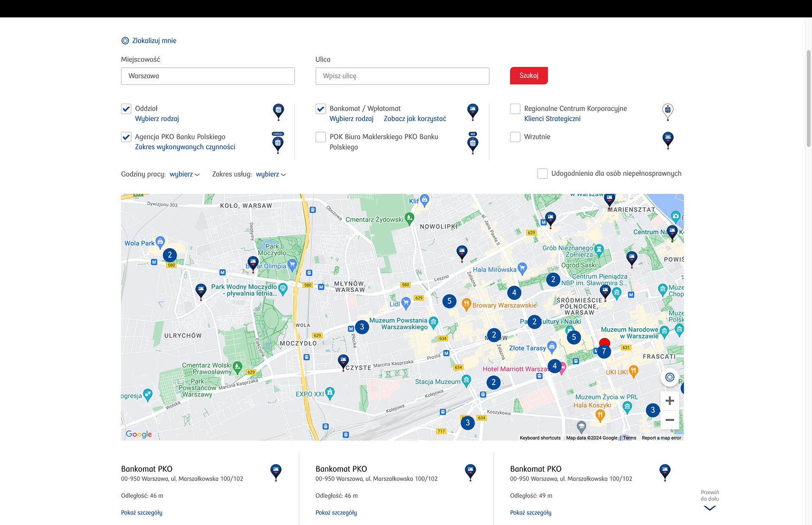
Task: Click map's my-location target button
Action: coord(670,377)
